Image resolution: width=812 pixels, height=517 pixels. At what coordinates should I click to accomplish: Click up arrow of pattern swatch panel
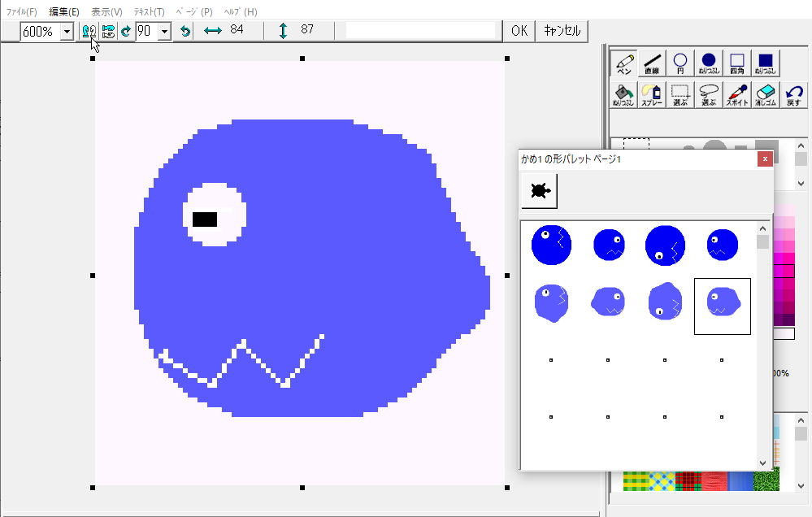(801, 420)
